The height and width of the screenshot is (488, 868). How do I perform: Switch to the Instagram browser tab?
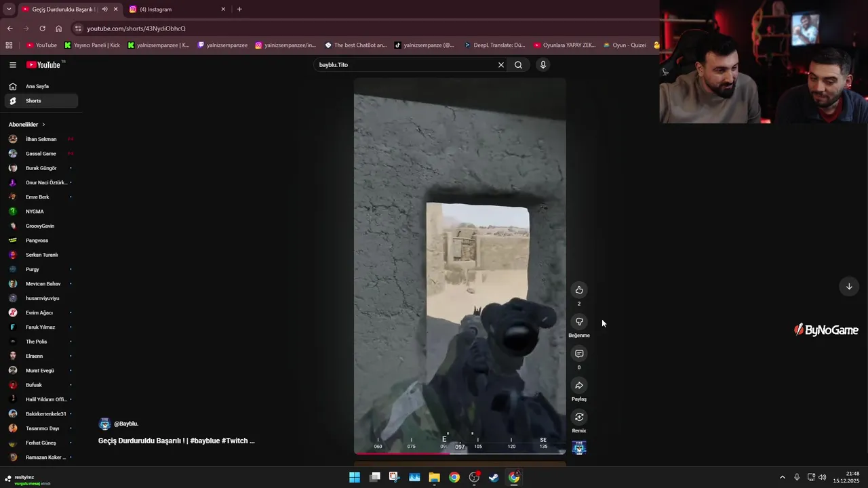(177, 9)
